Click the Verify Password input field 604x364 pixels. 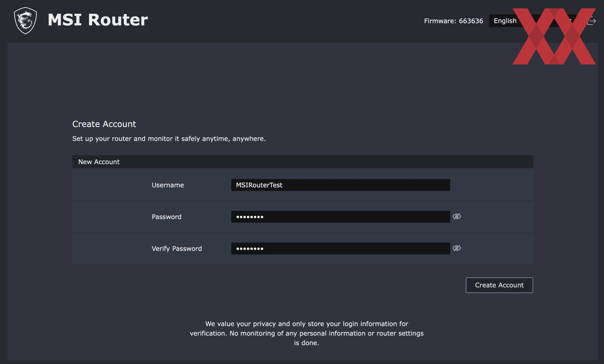click(340, 248)
